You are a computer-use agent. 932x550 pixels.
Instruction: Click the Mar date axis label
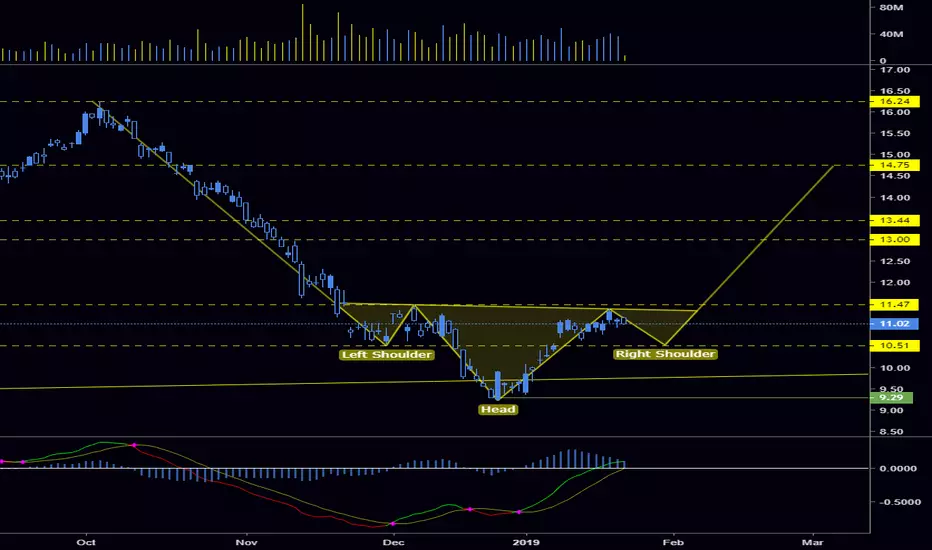pos(813,542)
